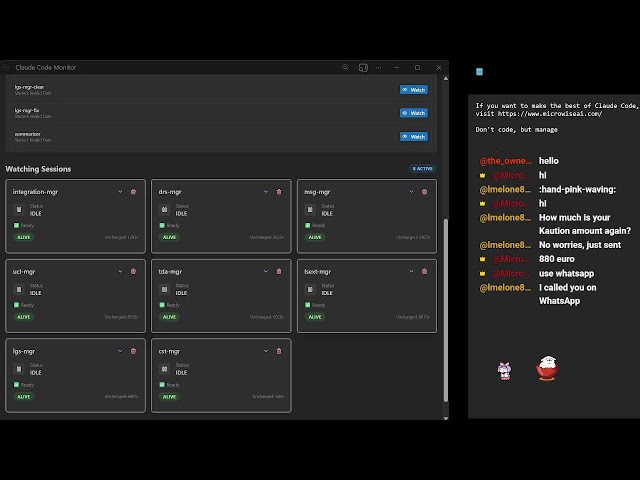Click the pause status icon in lsext-mgr card
The height and width of the screenshot is (480, 640).
(310, 289)
